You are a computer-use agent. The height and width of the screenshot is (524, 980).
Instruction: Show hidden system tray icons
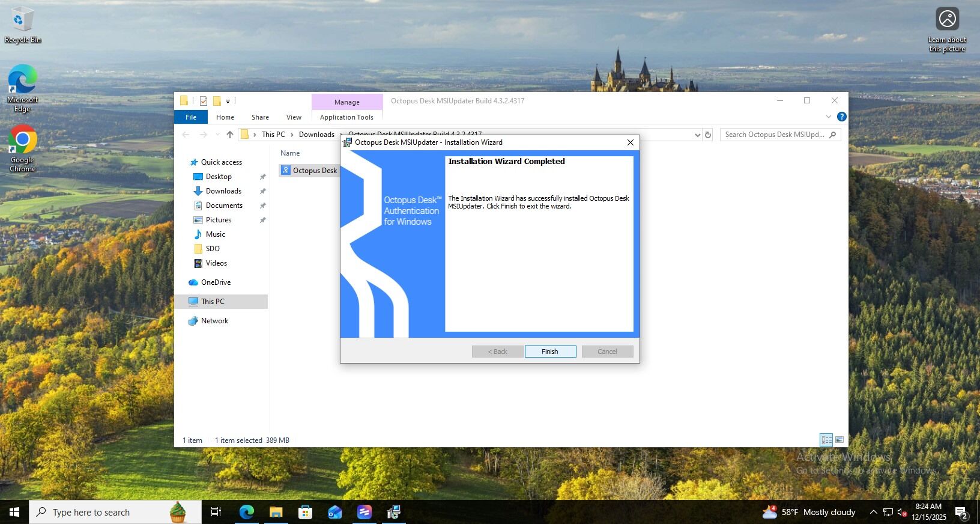(873, 512)
